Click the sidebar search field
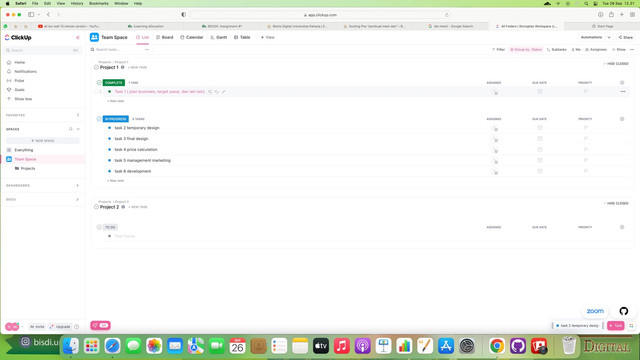The width and height of the screenshot is (640, 360). [x=43, y=50]
